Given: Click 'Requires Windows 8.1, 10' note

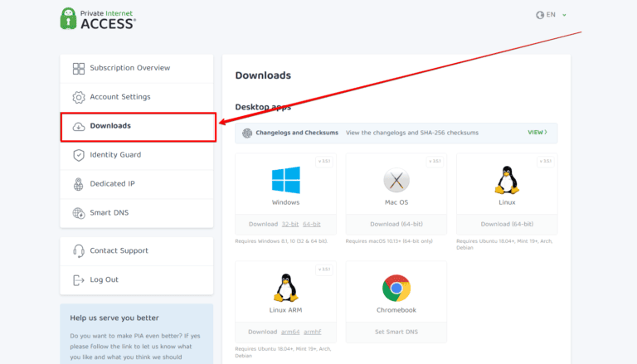Looking at the screenshot, I should [x=281, y=241].
